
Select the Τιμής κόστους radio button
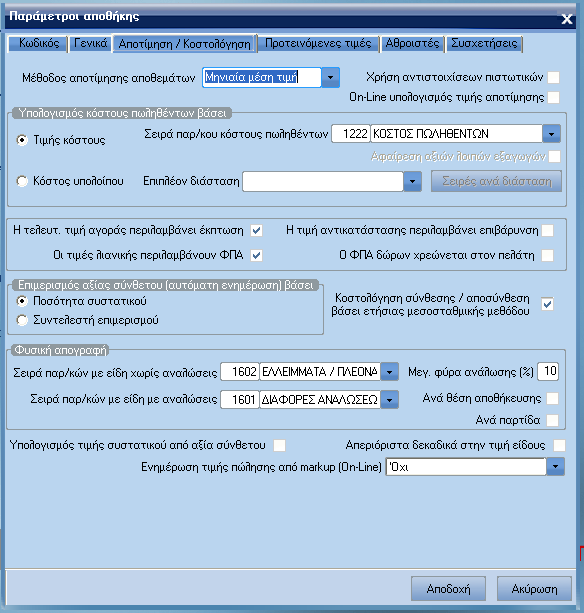point(22,140)
